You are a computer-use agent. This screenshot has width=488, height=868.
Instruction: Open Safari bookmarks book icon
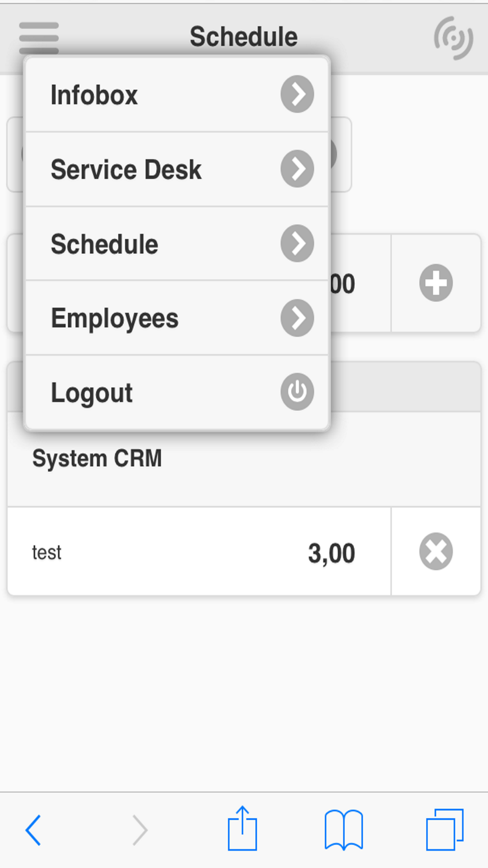[x=344, y=829]
